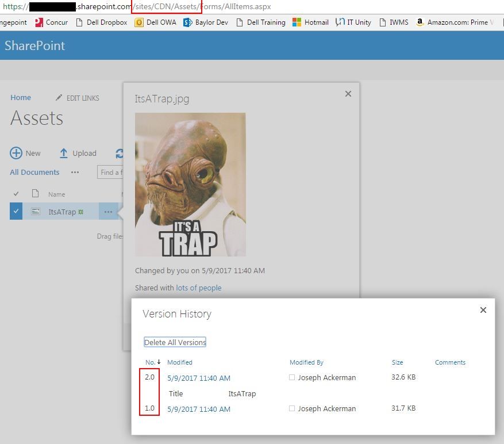Click the 31.7 KB size value

(403, 408)
